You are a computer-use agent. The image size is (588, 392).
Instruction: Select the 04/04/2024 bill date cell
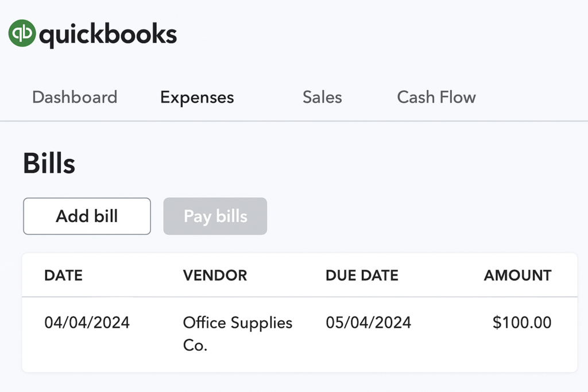[x=87, y=322]
